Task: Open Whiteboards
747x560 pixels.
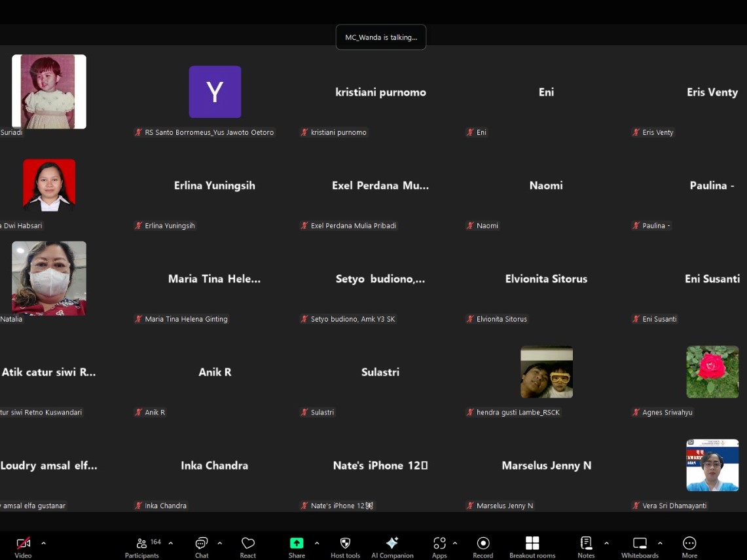Action: 640,547
